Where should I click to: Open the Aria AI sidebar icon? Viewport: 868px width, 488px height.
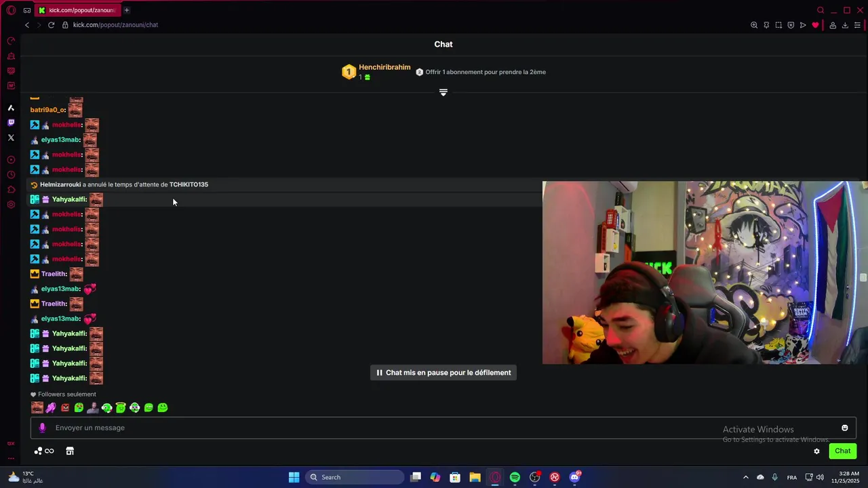pyautogui.click(x=11, y=108)
